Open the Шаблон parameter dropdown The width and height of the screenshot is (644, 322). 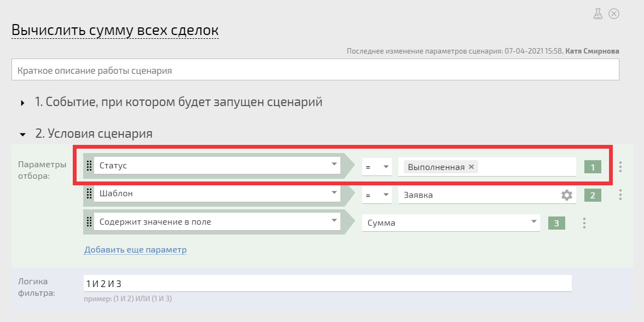(217, 193)
